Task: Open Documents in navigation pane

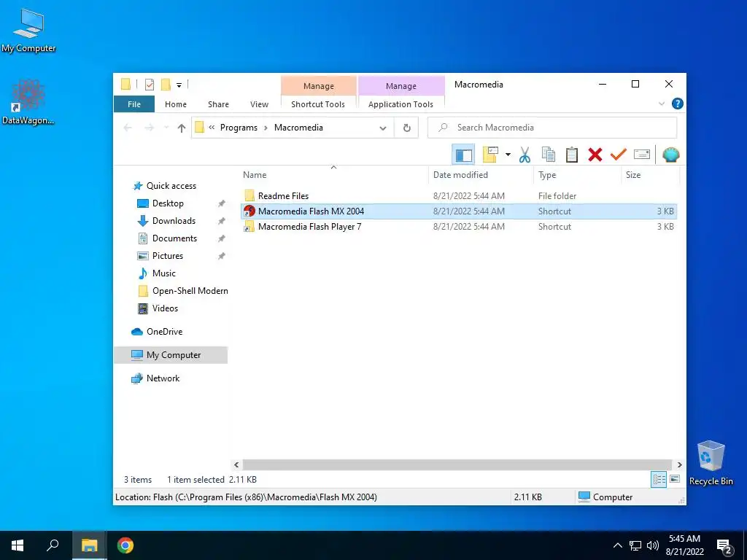Action: [x=174, y=238]
